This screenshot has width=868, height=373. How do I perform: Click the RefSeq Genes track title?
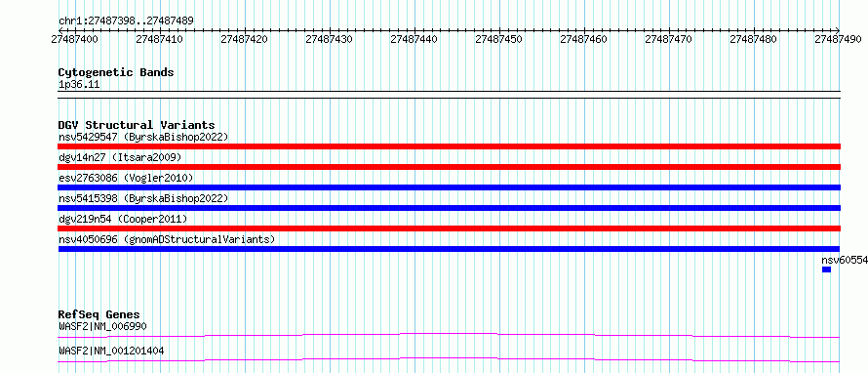[99, 314]
